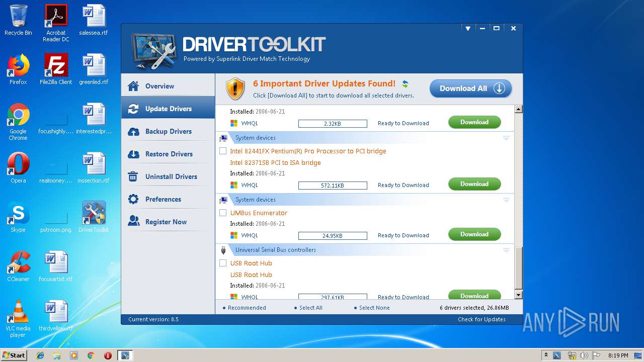The height and width of the screenshot is (362, 644).
Task: Click volume icon in system tray
Action: [x=584, y=355]
